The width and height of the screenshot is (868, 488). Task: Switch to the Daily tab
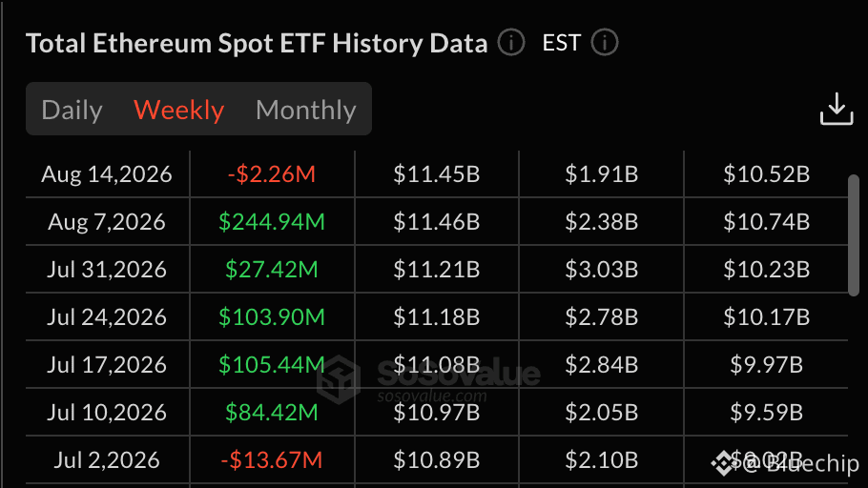pyautogui.click(x=72, y=110)
